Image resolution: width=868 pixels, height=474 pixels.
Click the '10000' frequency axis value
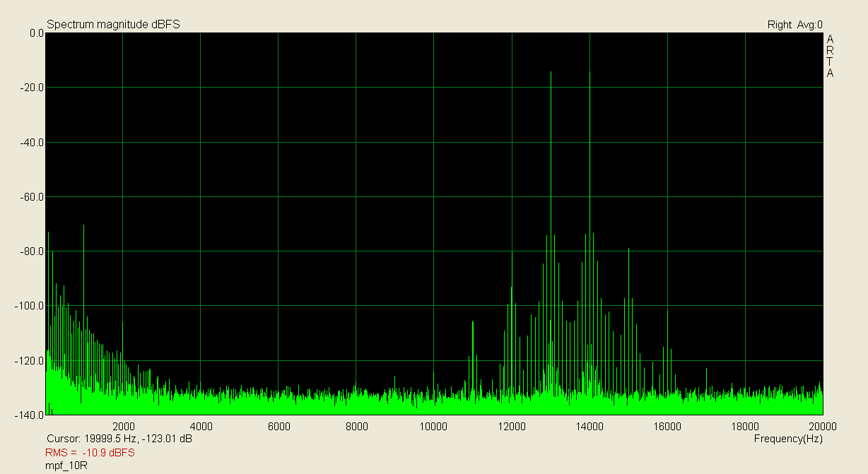pyautogui.click(x=433, y=426)
